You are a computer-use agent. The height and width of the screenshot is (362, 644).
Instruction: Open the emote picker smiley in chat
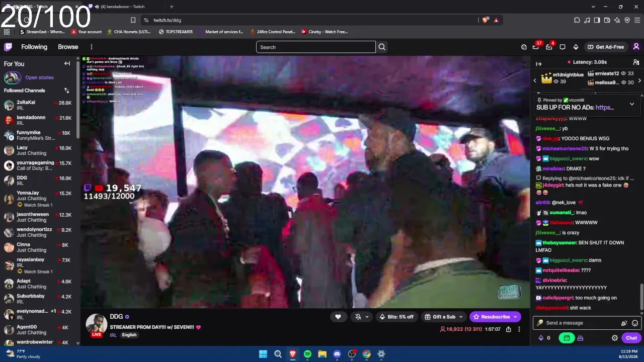(x=635, y=323)
